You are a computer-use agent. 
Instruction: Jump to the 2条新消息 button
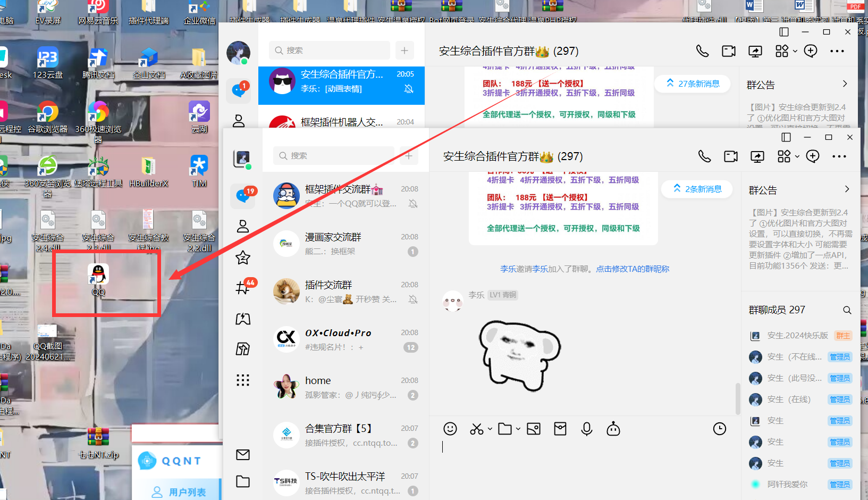(x=697, y=189)
